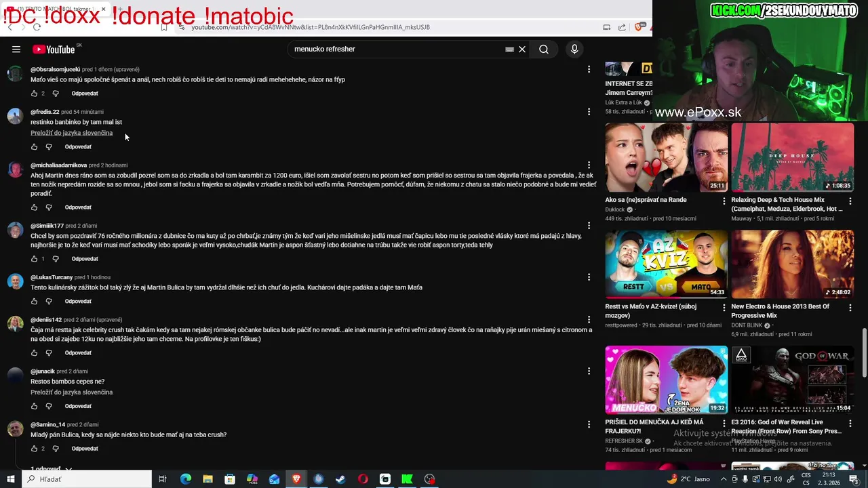Open options menu for @junacik comment
The width and height of the screenshot is (868, 488).
(589, 371)
